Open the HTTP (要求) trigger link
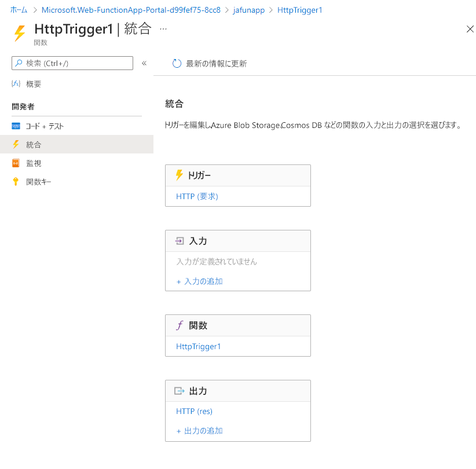Viewport: 476px width, 469px height. (197, 196)
